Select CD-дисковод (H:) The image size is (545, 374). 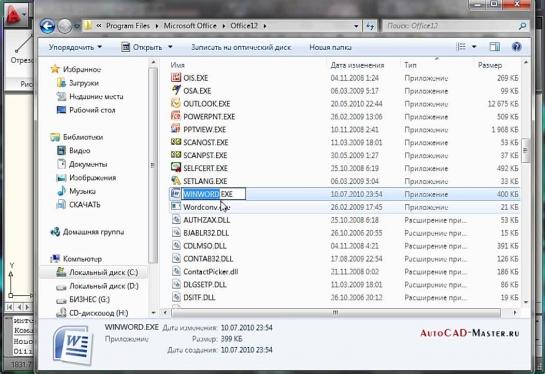[x=98, y=313]
